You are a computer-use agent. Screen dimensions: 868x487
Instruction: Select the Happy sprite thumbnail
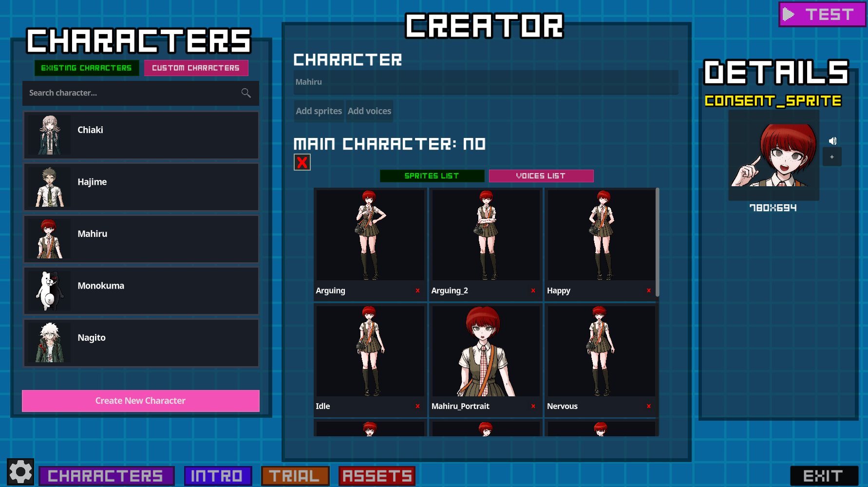tap(601, 235)
